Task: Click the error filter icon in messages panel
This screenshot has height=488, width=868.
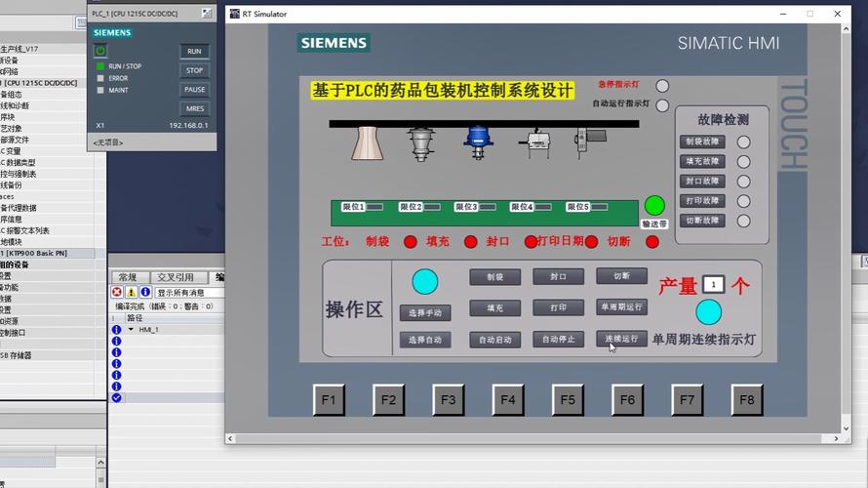Action: (x=117, y=292)
